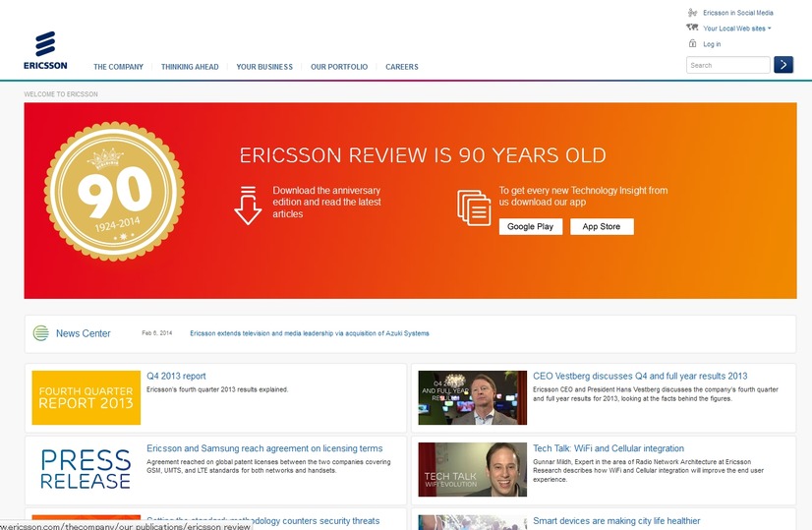812x530 pixels.
Task: Open Our Portfolio menu
Action: pyautogui.click(x=339, y=67)
